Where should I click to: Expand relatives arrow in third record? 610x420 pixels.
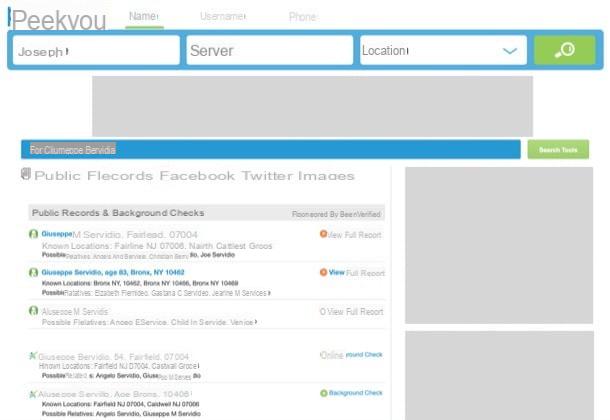coord(256,322)
